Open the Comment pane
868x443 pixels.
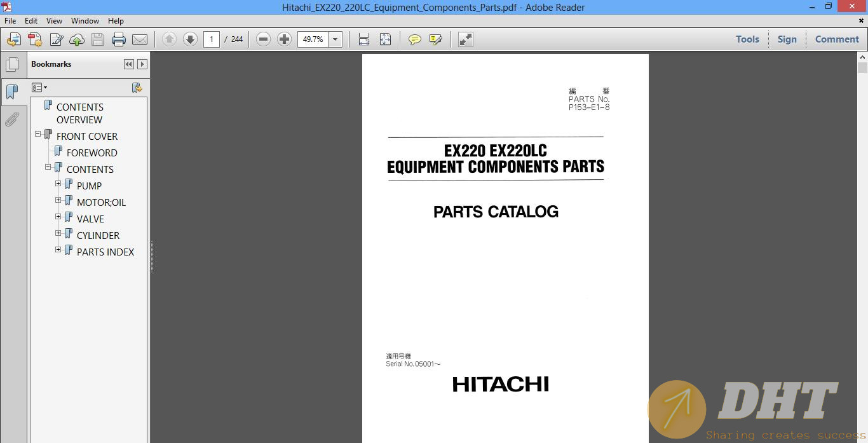[x=837, y=39]
